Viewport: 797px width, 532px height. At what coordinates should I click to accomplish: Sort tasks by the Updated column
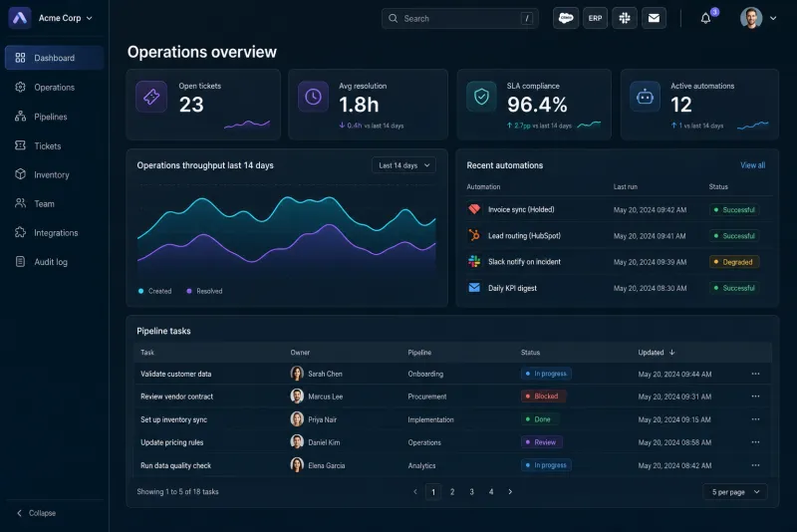click(x=657, y=352)
